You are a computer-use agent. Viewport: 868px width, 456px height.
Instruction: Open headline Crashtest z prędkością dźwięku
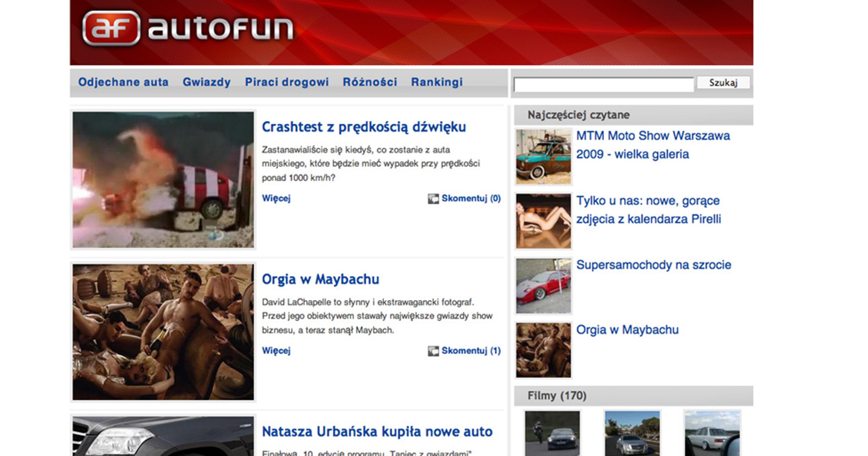pos(364,127)
